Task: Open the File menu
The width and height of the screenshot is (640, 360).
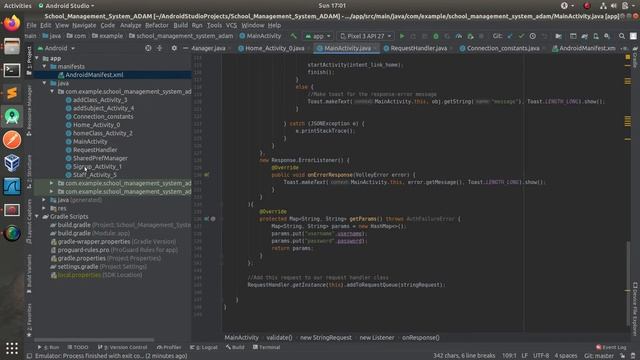Action: coord(31,25)
